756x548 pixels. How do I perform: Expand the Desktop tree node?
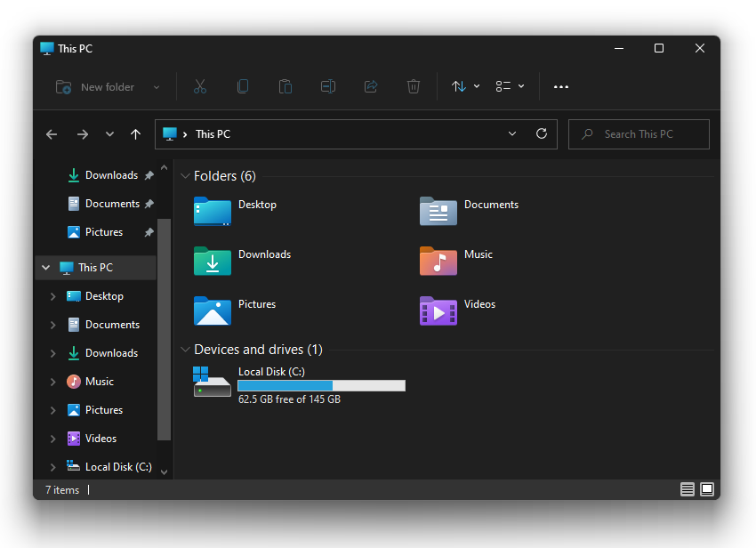(53, 296)
